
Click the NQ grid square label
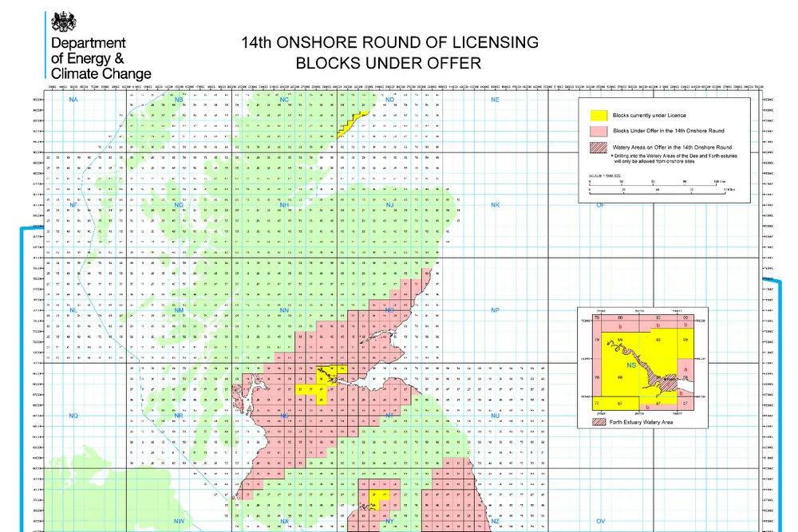click(73, 416)
